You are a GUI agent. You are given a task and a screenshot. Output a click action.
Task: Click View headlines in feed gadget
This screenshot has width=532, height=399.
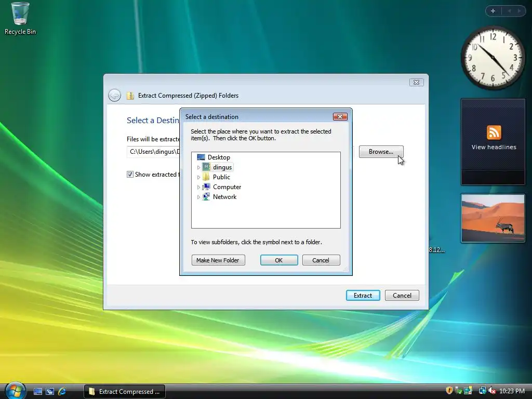[494, 147]
